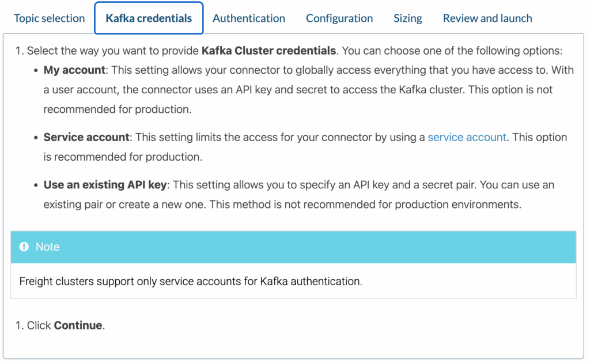
Task: Click the bold Service account text
Action: click(x=86, y=137)
